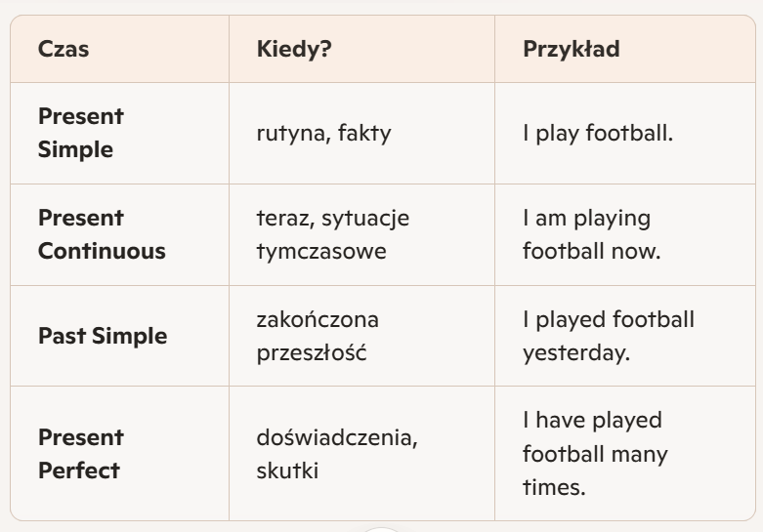Click the example 'I am playing football now.'

(592, 234)
